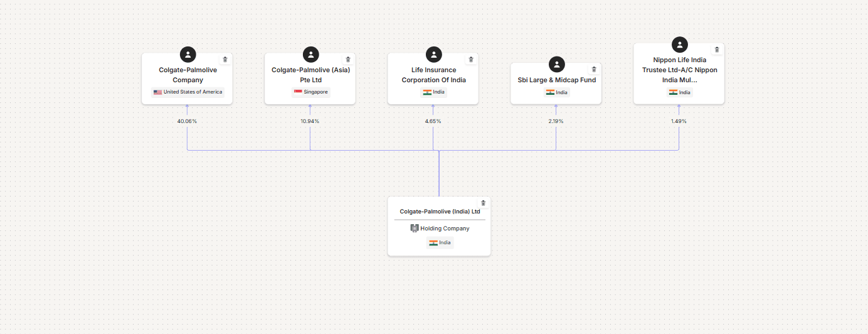Select the Colgate-Palmolive (India) Ltd title

[x=440, y=212]
